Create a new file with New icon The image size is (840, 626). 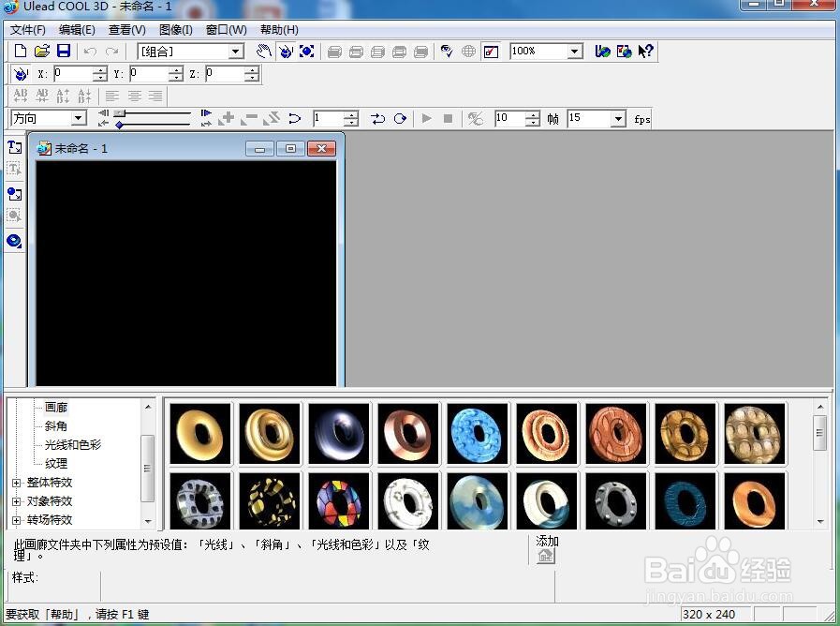[x=21, y=52]
